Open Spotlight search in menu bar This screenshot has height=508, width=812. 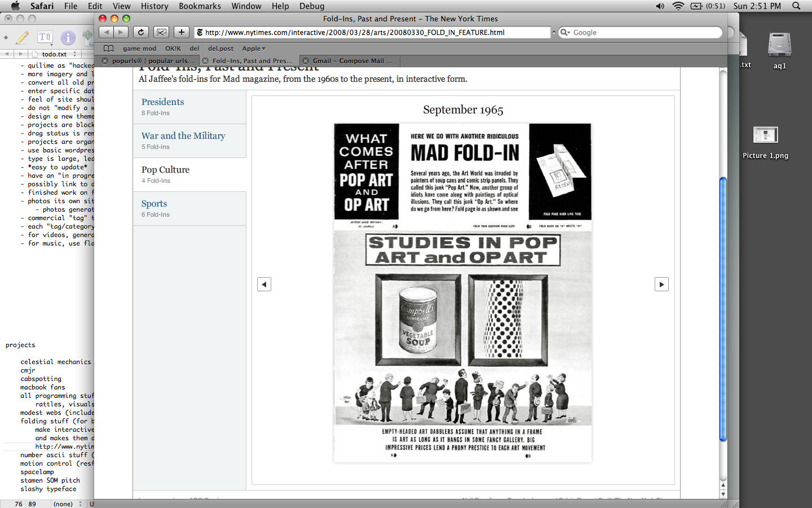796,6
